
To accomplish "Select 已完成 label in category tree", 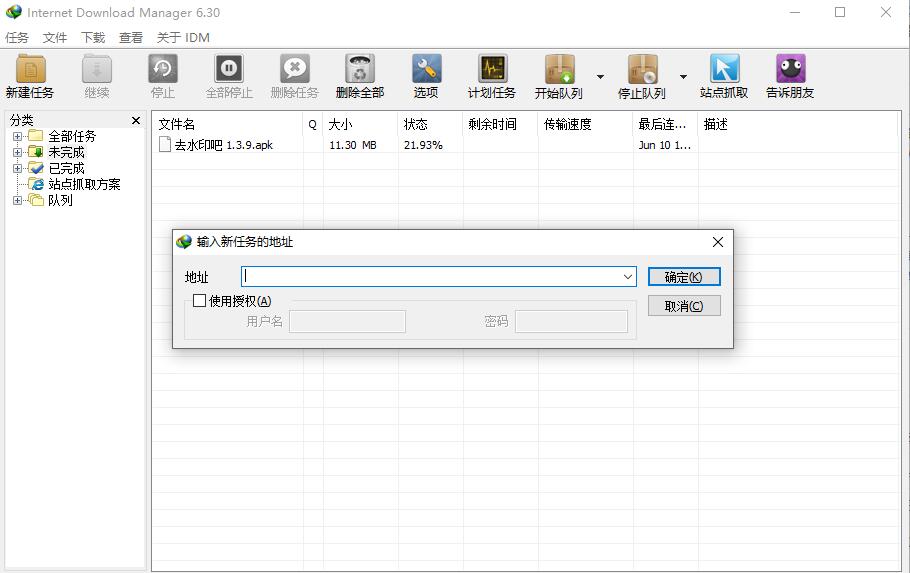I will coord(66,168).
